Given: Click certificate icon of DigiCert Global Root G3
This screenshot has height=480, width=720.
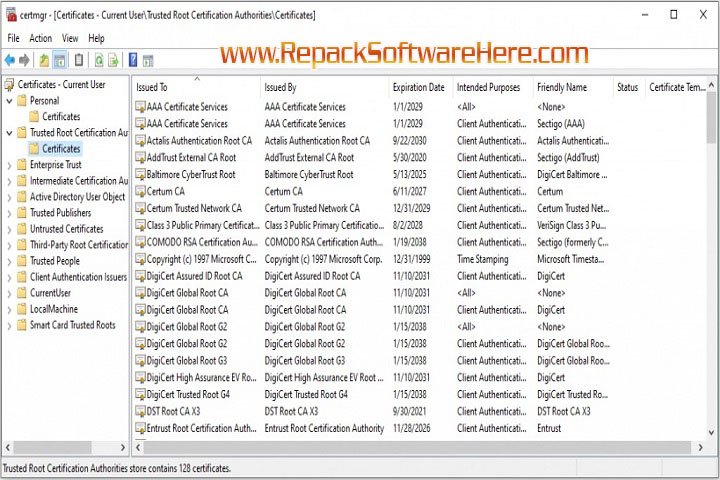Looking at the screenshot, I should [x=140, y=361].
